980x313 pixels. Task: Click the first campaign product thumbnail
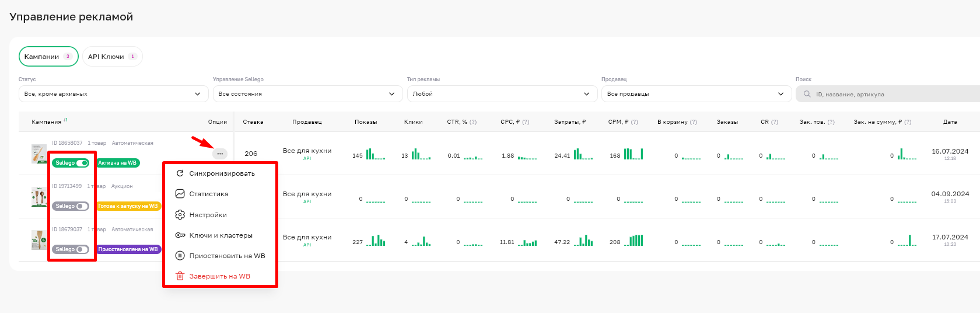(39, 154)
